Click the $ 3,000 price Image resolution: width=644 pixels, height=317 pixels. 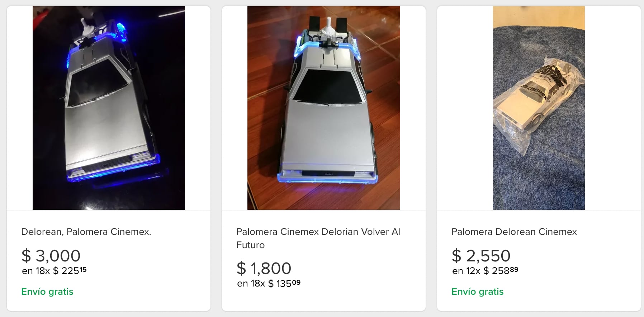[51, 256]
